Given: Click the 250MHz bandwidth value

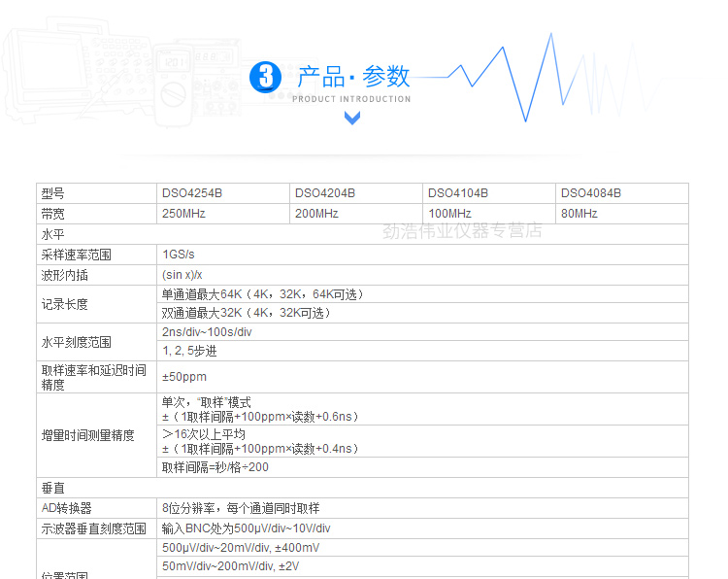Looking at the screenshot, I should (x=183, y=214).
